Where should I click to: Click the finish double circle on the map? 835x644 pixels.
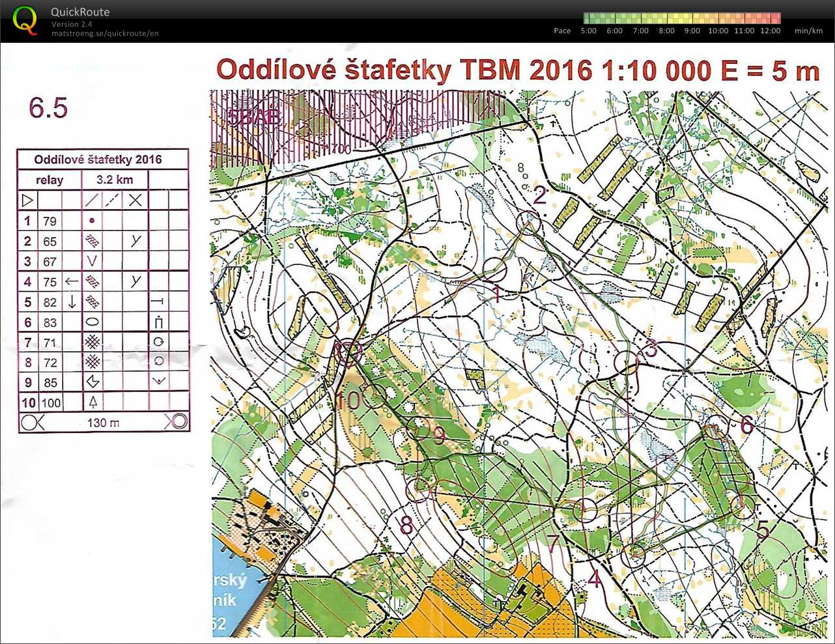(348, 352)
